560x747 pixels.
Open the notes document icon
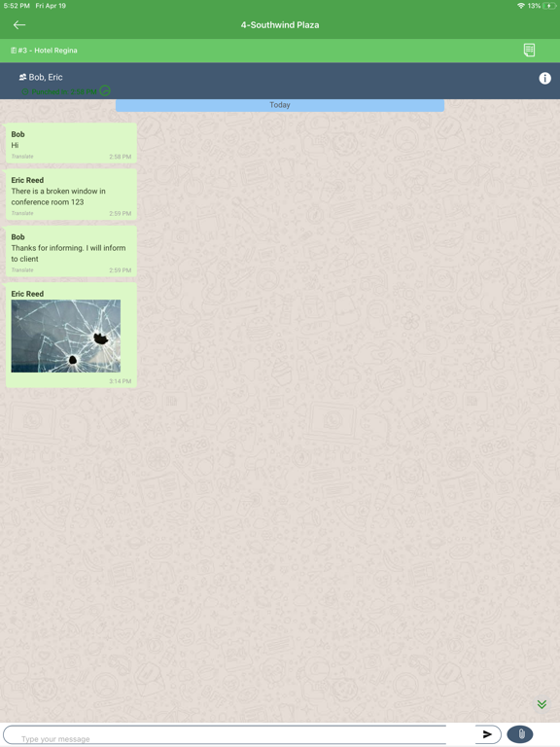point(529,50)
